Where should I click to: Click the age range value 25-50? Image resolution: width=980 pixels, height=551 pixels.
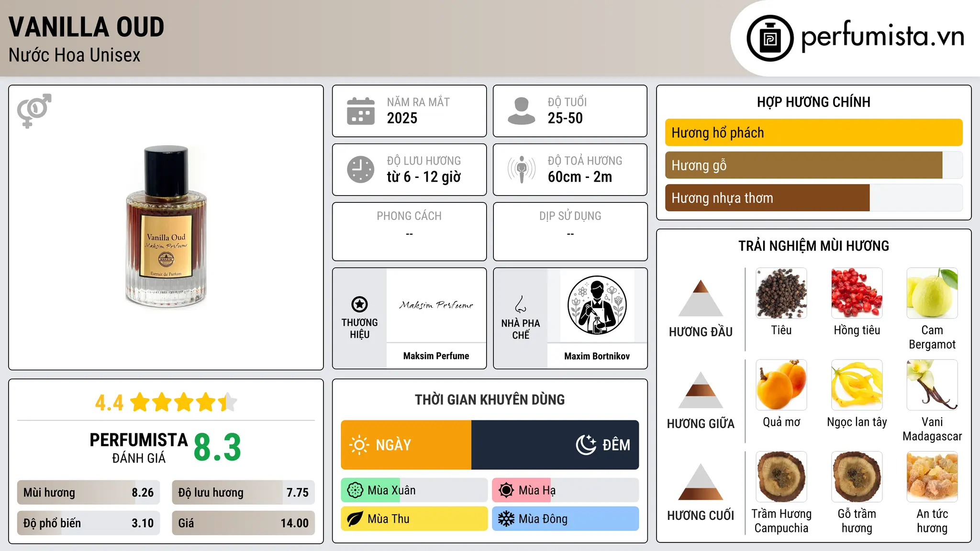[x=565, y=118]
